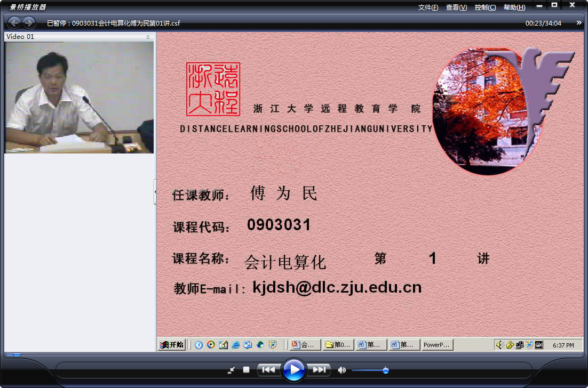
Task: Stop playback with the stop button
Action: pos(246,370)
